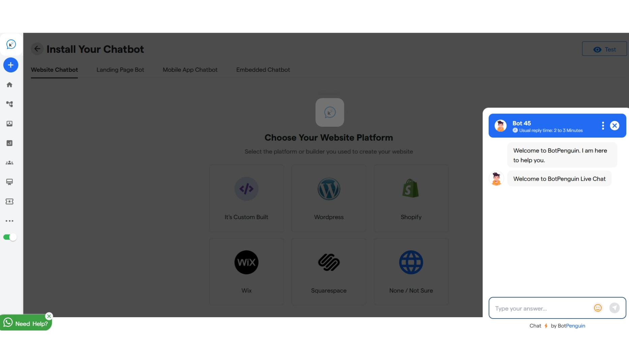Open chat widget three-dot menu
The image size is (629, 364).
(x=603, y=126)
